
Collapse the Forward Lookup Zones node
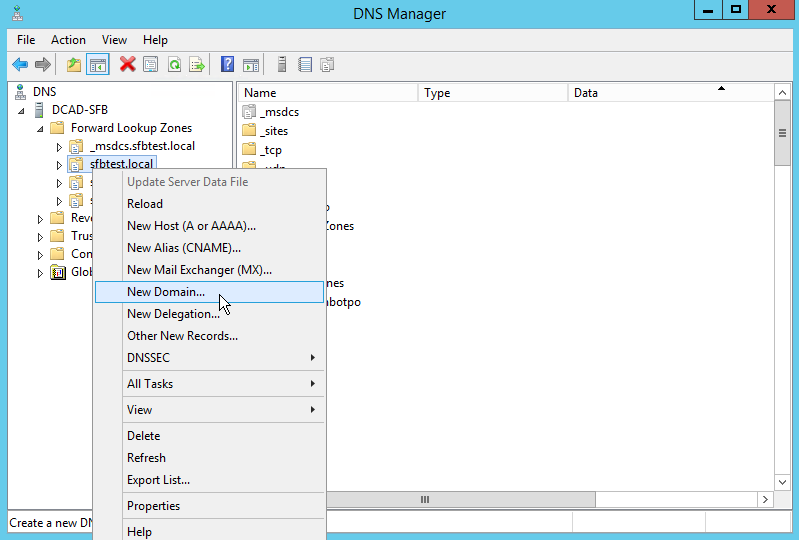pos(40,129)
